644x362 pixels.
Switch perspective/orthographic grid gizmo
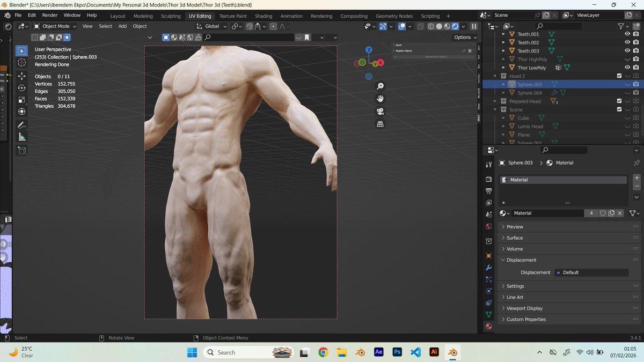pyautogui.click(x=380, y=124)
